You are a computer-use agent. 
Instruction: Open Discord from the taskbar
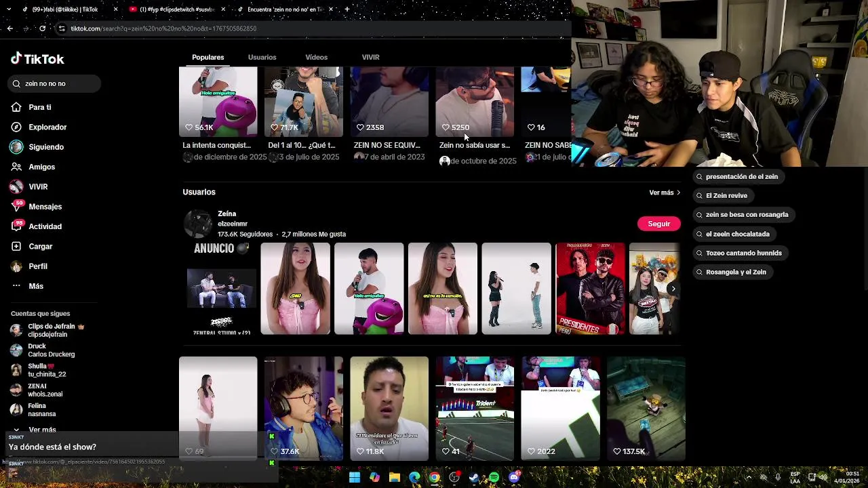click(514, 478)
